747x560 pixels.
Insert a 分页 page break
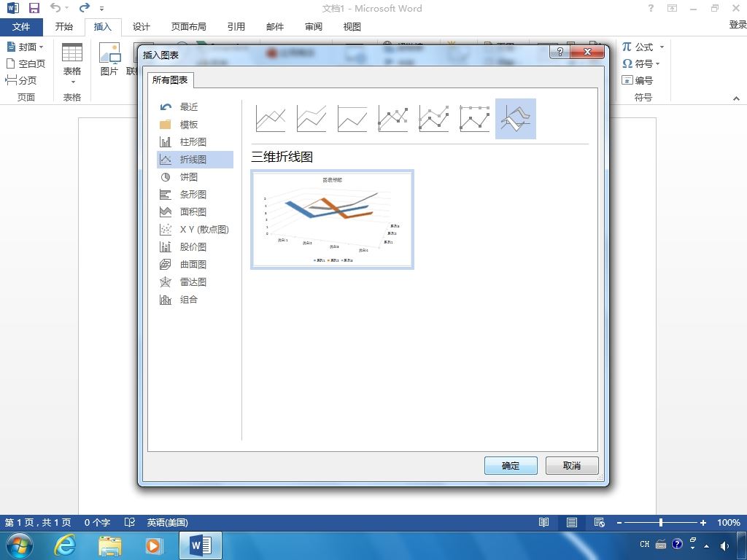21,80
